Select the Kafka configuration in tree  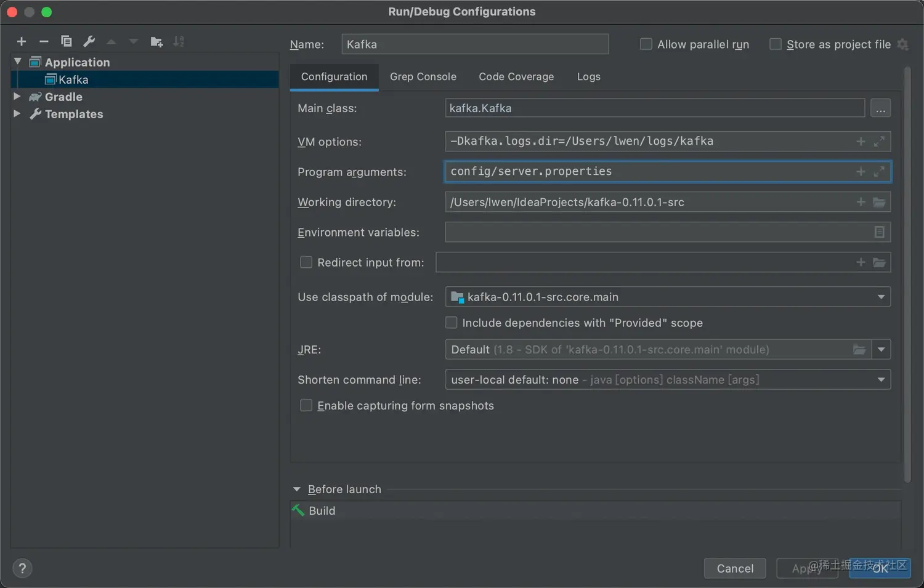[145, 79]
